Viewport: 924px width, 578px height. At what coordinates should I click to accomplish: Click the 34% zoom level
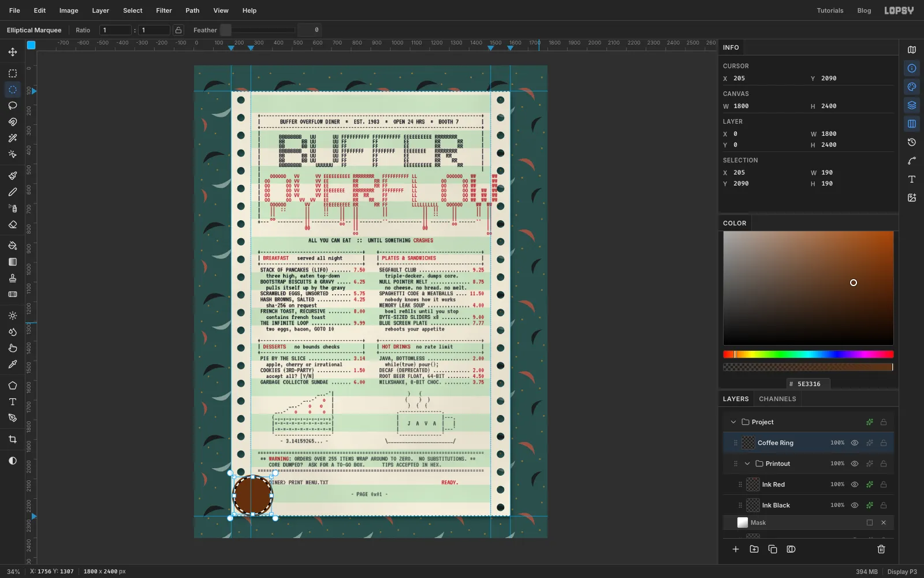click(13, 572)
